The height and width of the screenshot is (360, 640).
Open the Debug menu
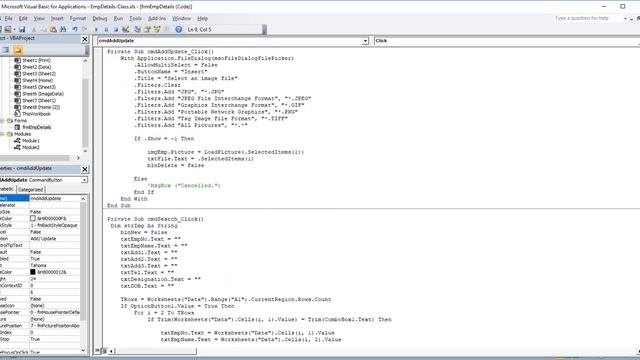100,18
